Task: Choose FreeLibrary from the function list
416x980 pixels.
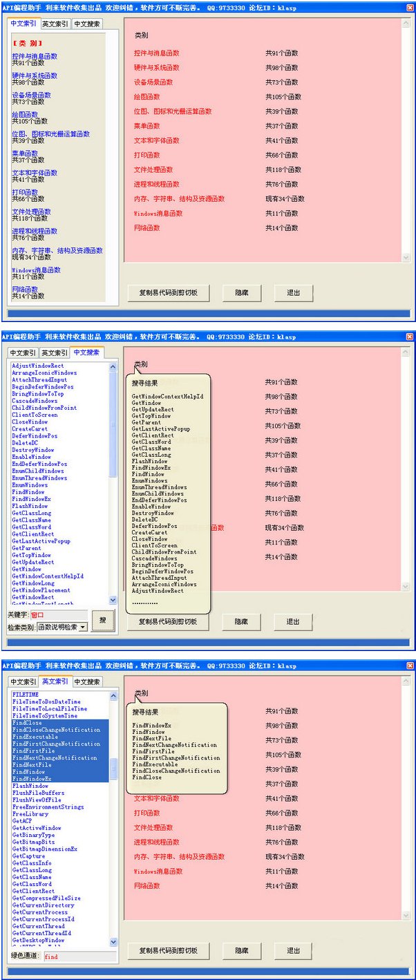Action: pos(29,814)
